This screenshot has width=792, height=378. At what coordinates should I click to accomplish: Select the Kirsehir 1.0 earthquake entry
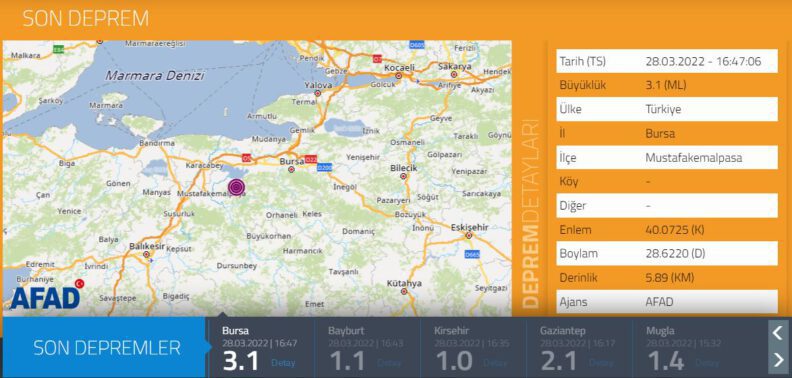473,348
